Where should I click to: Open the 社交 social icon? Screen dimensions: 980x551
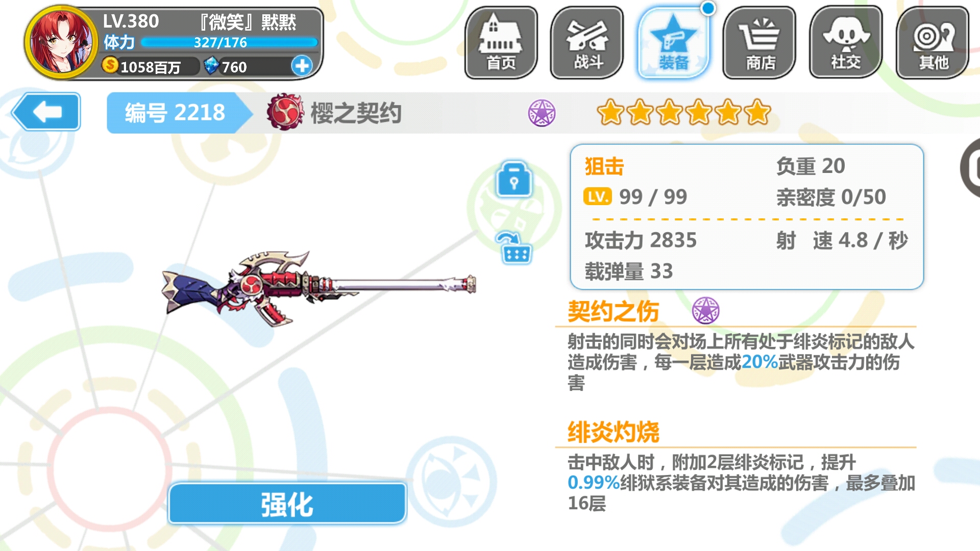tap(846, 42)
